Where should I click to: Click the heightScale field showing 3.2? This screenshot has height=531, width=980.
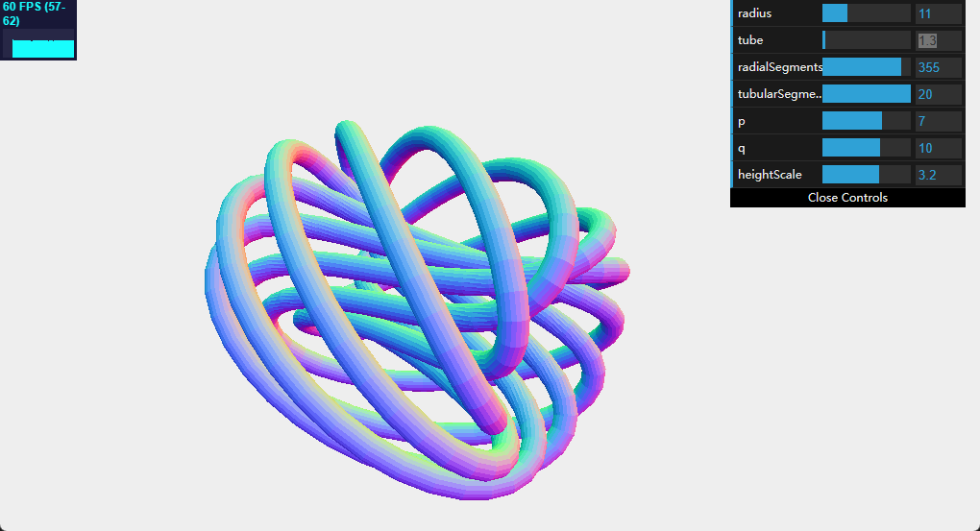pyautogui.click(x=938, y=175)
